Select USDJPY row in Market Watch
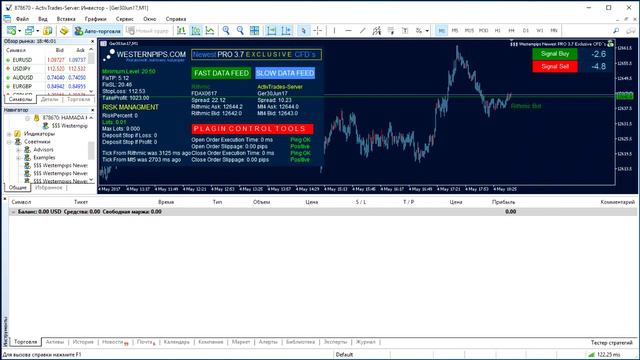The height and width of the screenshot is (360, 640). [46, 69]
